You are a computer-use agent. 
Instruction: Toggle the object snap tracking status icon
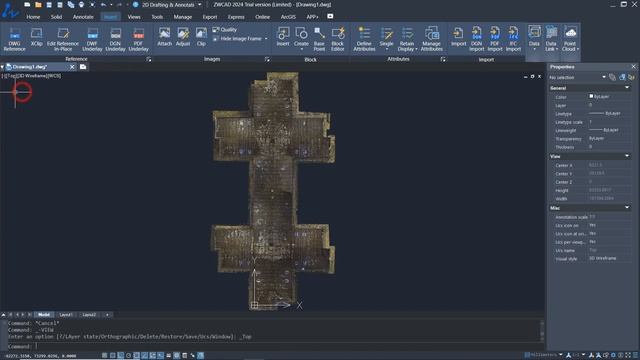point(144,356)
